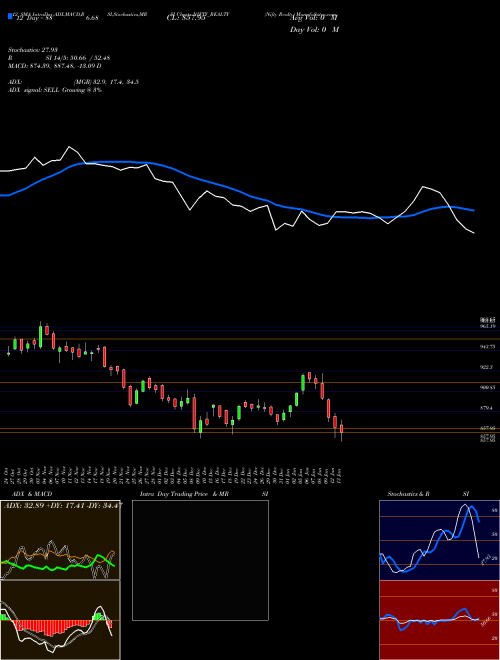Viewport: 500px width, 660px height.
Task: Open the blue Stochastics mini chart
Action: (439, 540)
